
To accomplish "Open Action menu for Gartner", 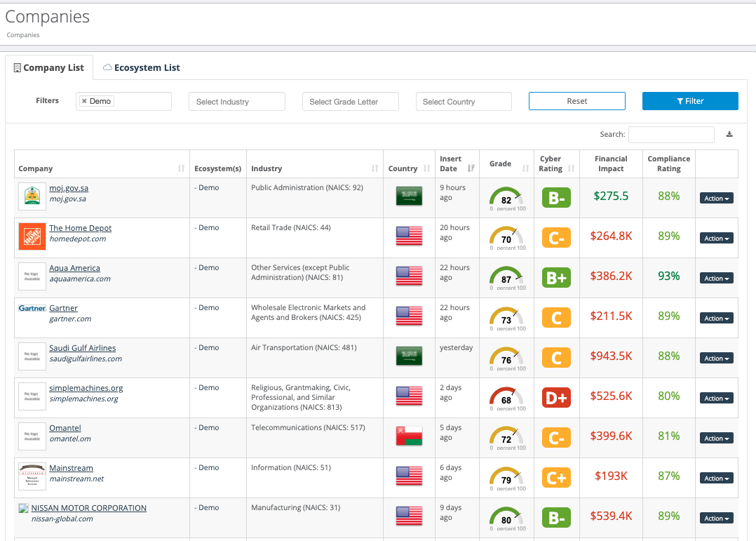I will pyautogui.click(x=717, y=319).
